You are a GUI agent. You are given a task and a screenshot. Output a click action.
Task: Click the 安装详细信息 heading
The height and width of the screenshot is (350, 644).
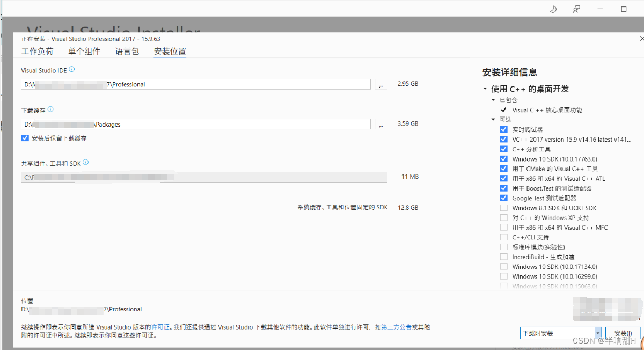click(510, 72)
